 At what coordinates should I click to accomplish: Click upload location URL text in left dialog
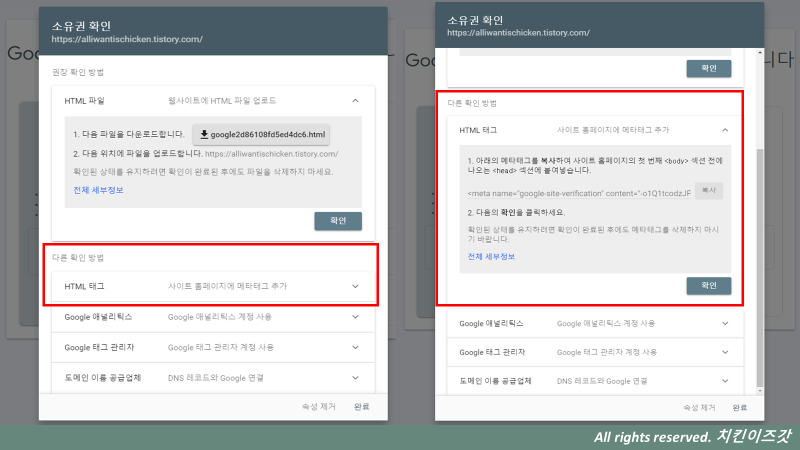coord(271,154)
